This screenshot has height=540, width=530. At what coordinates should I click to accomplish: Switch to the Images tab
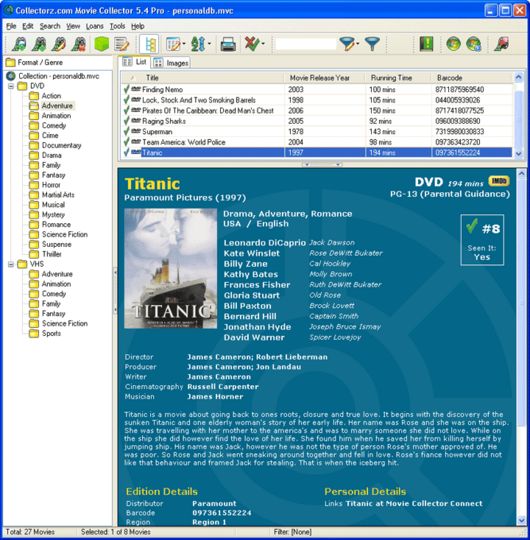click(x=171, y=63)
